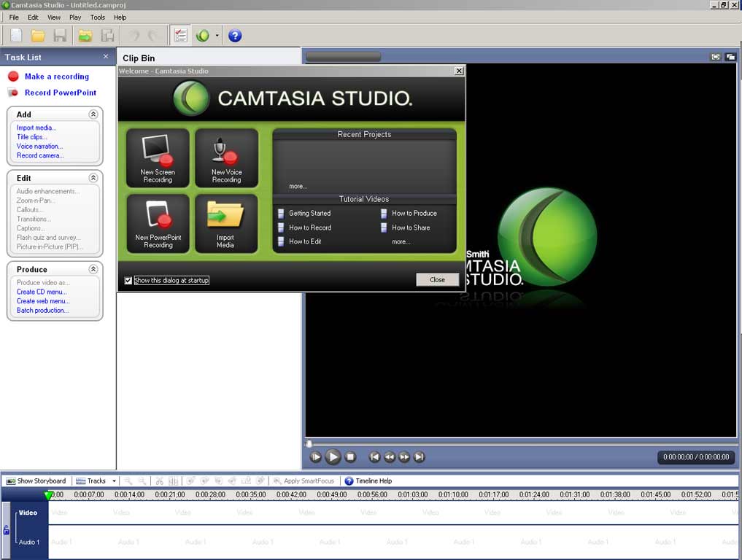Click the Record PowerPoint link
Viewport: 742px width, 560px height.
(61, 93)
